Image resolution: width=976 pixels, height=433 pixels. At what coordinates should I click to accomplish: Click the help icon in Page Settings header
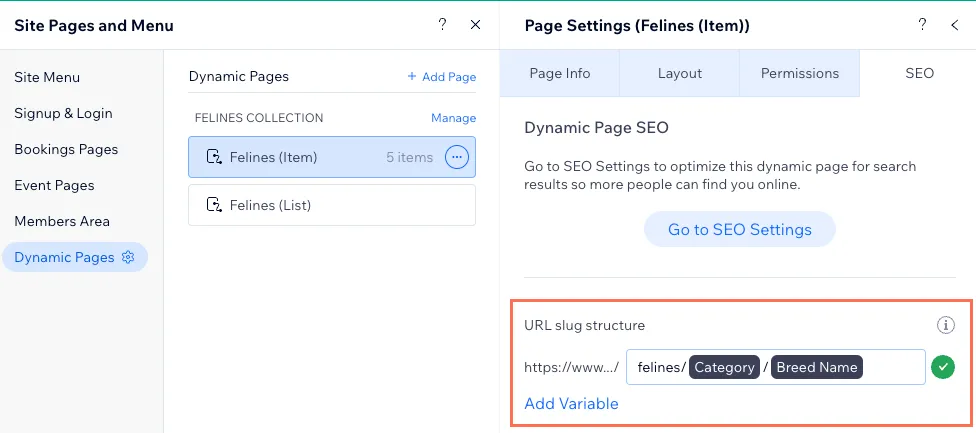click(x=922, y=25)
